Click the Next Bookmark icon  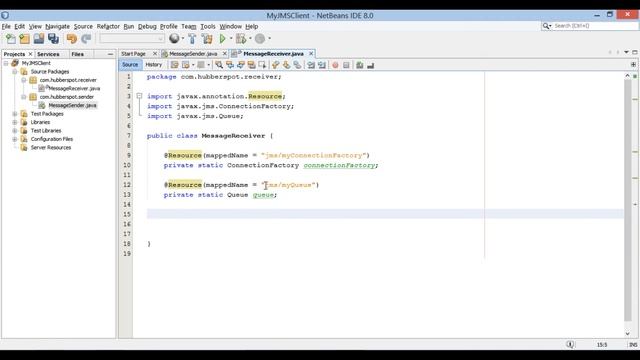click(286, 65)
